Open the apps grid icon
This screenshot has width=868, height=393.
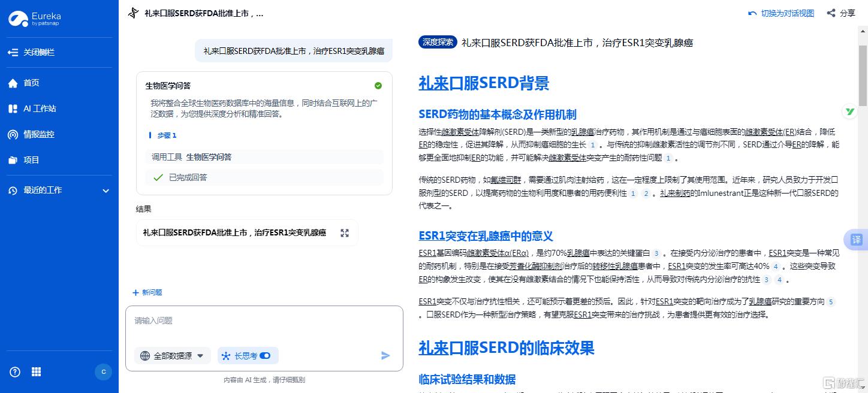pos(36,372)
